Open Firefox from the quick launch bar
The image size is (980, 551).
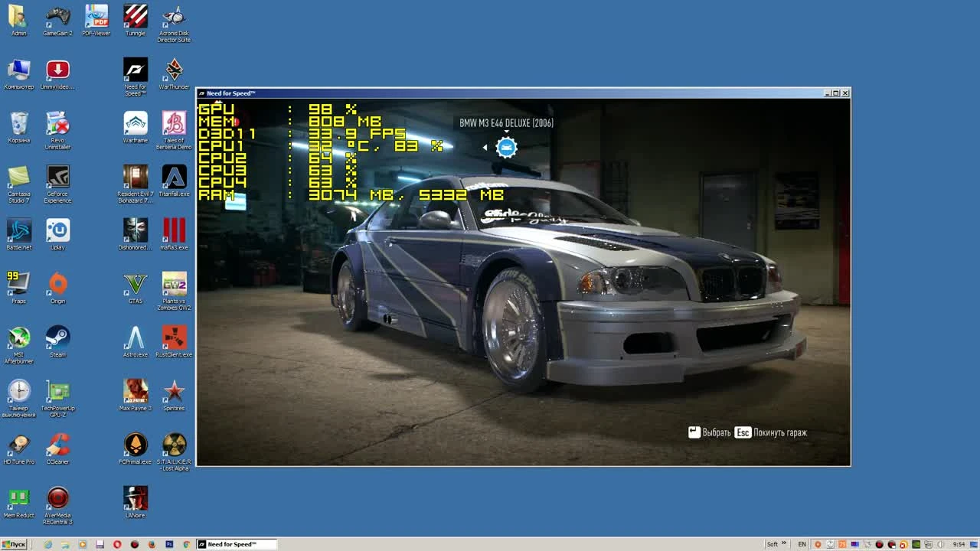(152, 544)
